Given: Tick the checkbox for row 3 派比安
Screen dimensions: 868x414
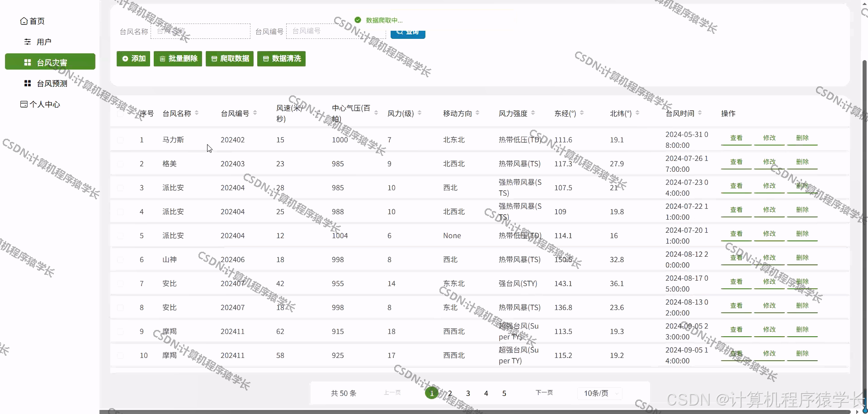Looking at the screenshot, I should point(120,188).
